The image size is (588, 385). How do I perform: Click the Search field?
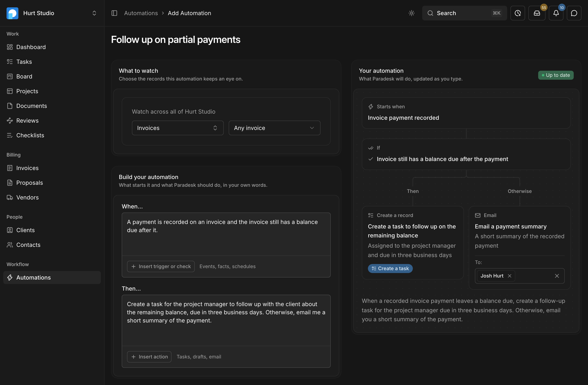pos(464,13)
